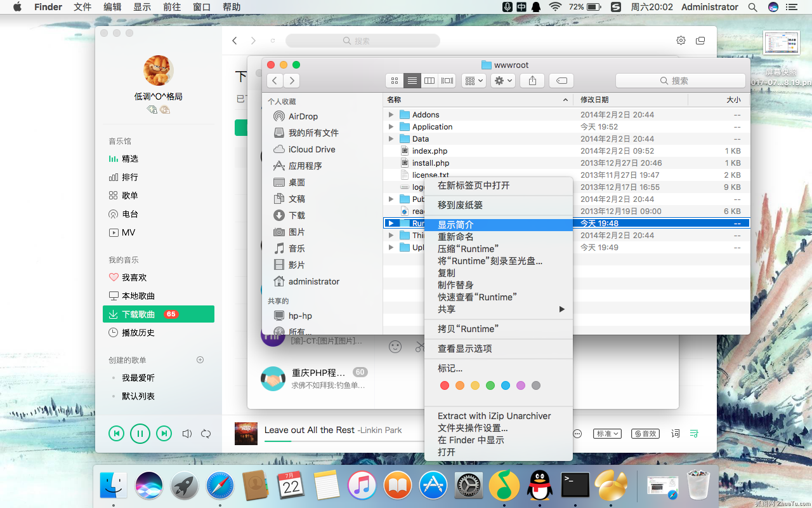Open MV in music app sidebar

pyautogui.click(x=159, y=232)
